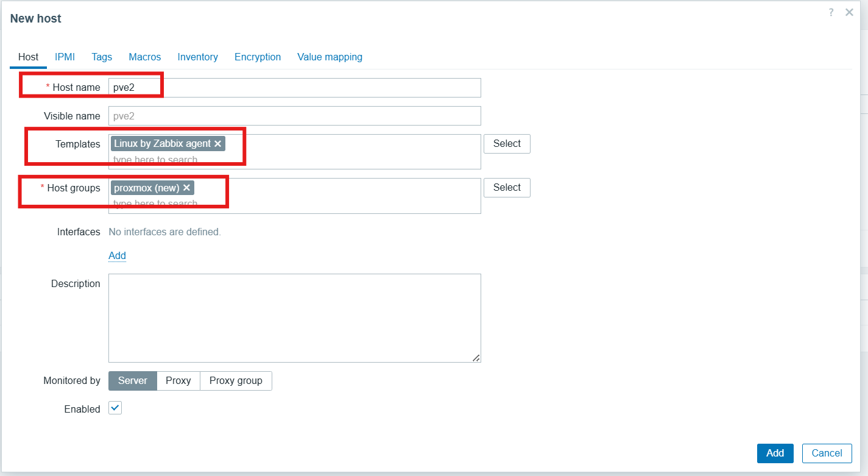Click the Add link under Interfaces

pyautogui.click(x=117, y=255)
